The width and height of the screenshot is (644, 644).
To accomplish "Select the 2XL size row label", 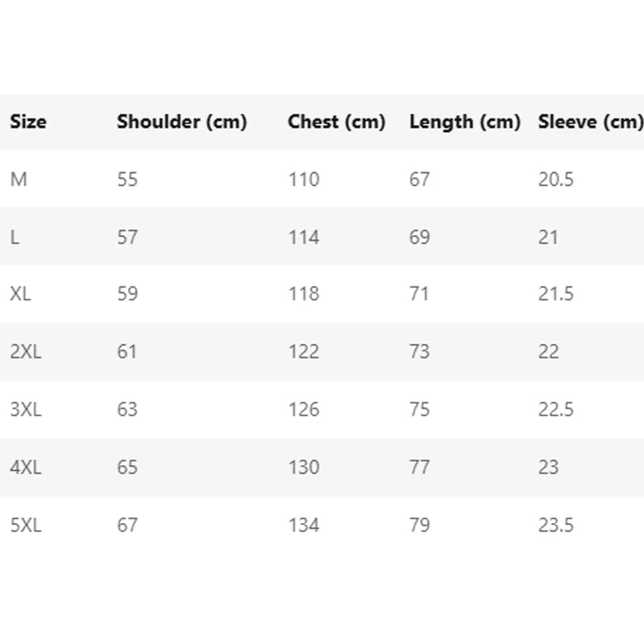I will 26,352.
